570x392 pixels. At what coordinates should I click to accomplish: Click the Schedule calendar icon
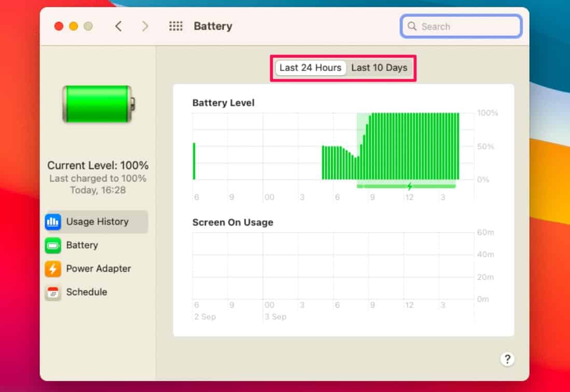[x=53, y=292]
